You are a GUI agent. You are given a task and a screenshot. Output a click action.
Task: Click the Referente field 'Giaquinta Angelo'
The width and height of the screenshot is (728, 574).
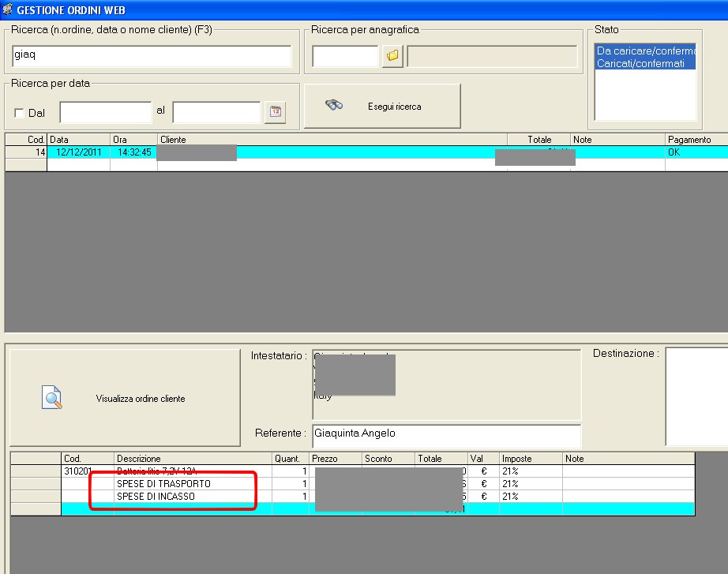click(x=446, y=436)
